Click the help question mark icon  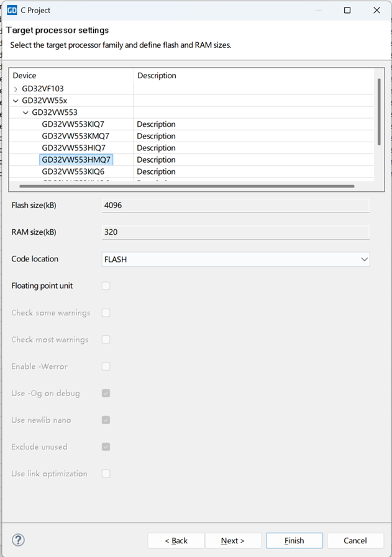(19, 540)
